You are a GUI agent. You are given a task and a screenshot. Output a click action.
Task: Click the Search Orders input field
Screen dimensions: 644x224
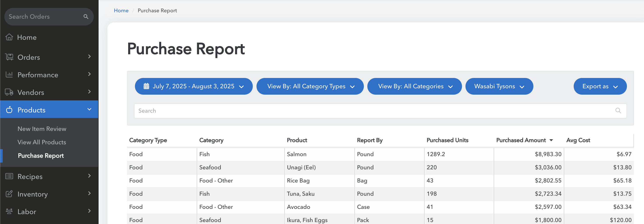pyautogui.click(x=42, y=16)
